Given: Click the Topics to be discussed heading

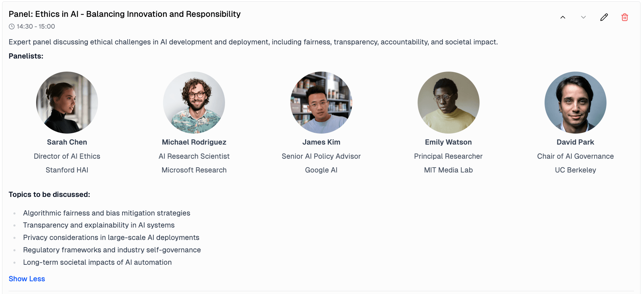Looking at the screenshot, I should click(49, 194).
